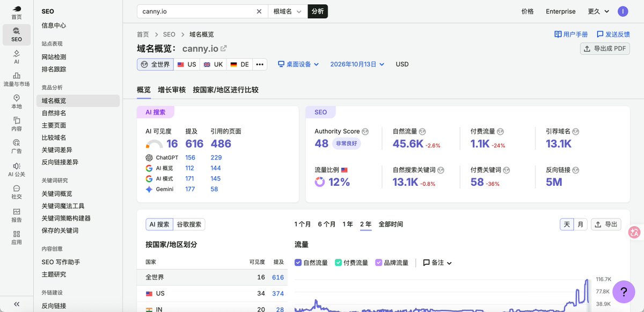644x312 pixels.
Task: Open the 2026年10月13日 date dropdown
Action: pyautogui.click(x=357, y=64)
